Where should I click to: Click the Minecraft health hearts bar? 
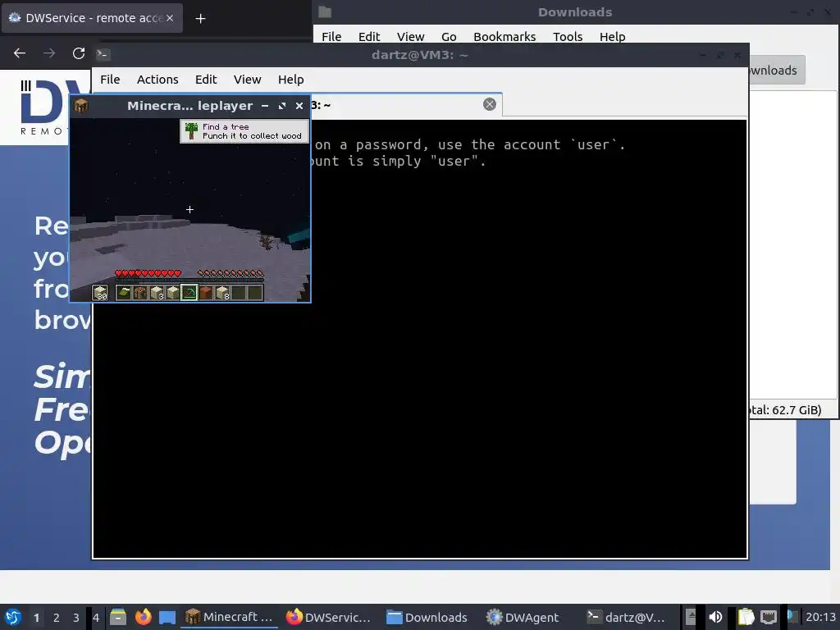point(148,273)
